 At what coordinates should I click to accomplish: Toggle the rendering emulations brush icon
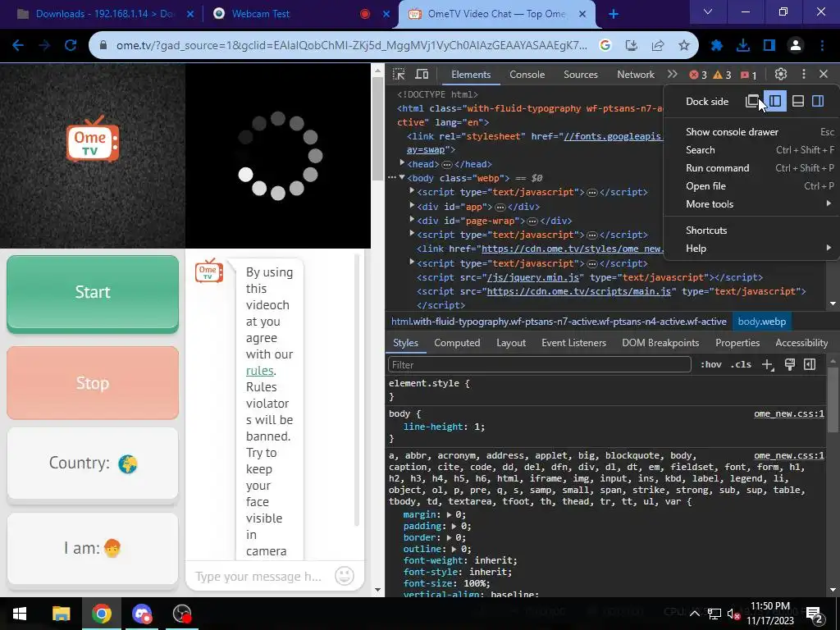click(x=790, y=365)
